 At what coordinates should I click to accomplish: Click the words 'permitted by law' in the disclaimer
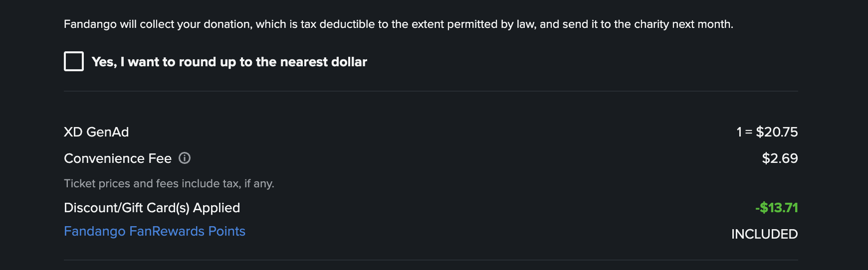pyautogui.click(x=491, y=24)
